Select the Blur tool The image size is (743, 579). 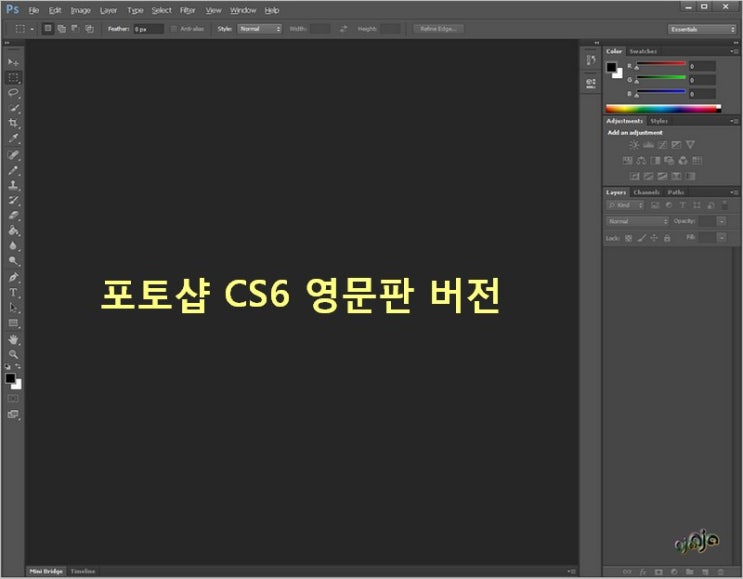pos(13,246)
